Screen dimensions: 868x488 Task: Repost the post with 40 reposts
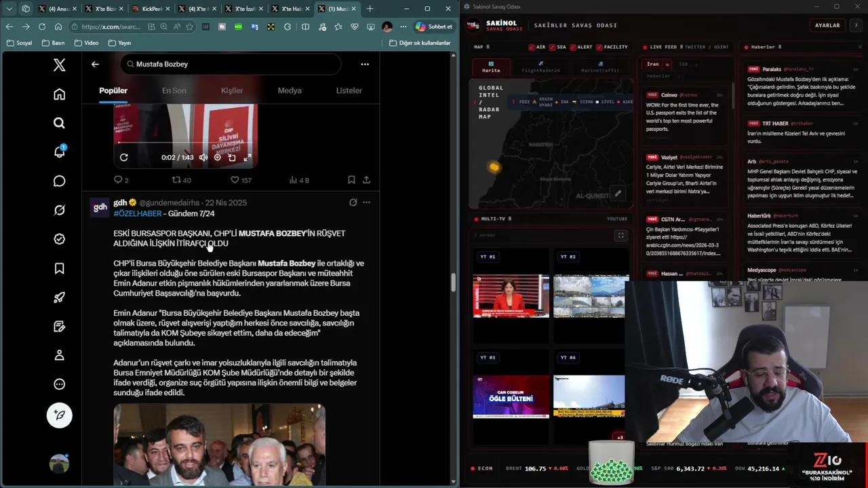pyautogui.click(x=181, y=180)
